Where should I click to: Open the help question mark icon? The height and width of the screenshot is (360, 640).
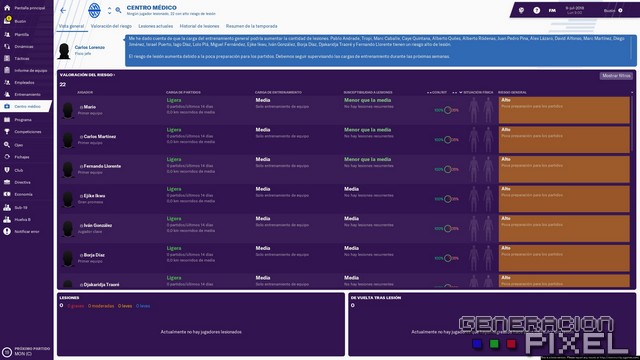(537, 10)
